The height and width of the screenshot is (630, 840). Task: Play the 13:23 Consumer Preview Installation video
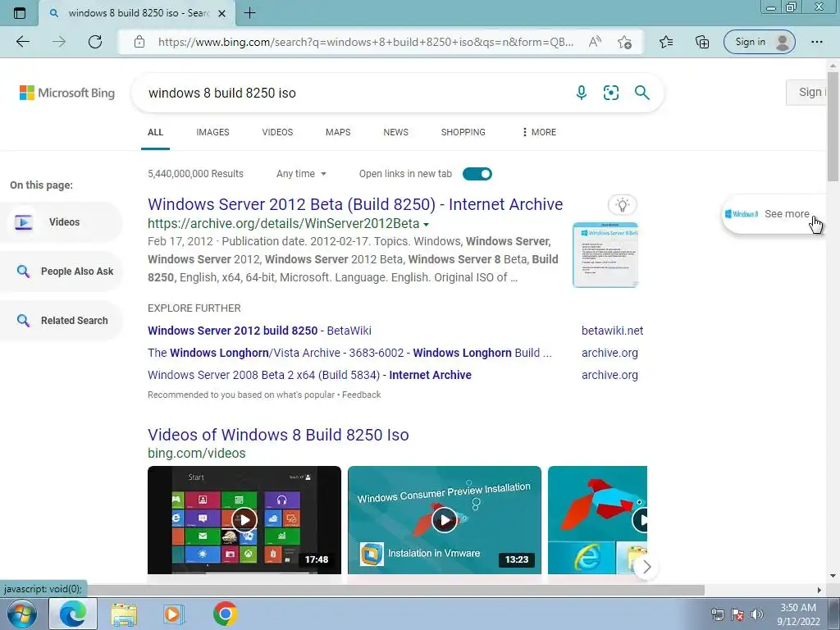444,519
